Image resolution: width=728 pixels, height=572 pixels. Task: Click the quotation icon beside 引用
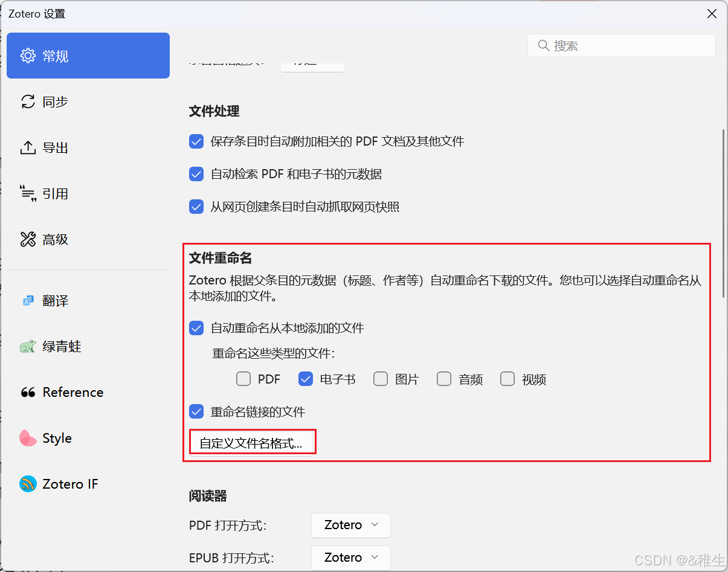pyautogui.click(x=28, y=193)
